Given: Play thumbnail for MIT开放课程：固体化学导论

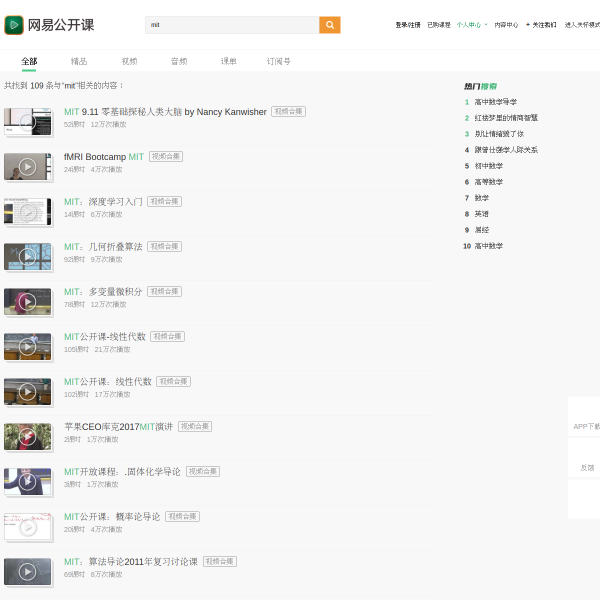Looking at the screenshot, I should click(x=28, y=482).
